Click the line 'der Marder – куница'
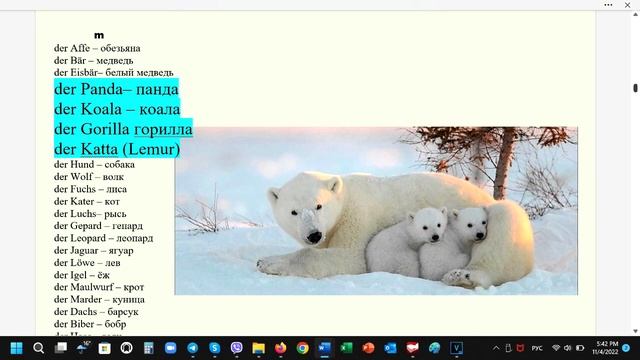The height and width of the screenshot is (360, 640). 99,299
